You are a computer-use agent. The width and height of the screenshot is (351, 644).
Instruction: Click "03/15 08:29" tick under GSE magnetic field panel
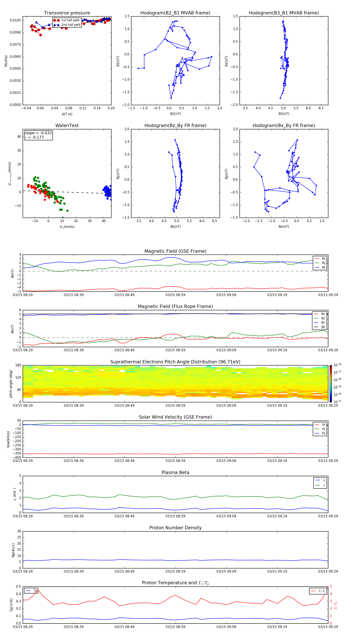click(x=23, y=295)
